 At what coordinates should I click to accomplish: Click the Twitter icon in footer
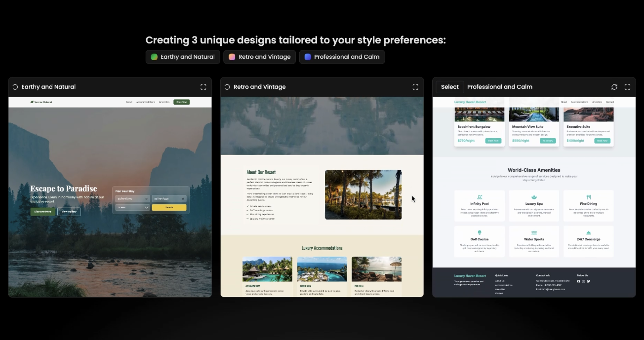[x=589, y=281]
